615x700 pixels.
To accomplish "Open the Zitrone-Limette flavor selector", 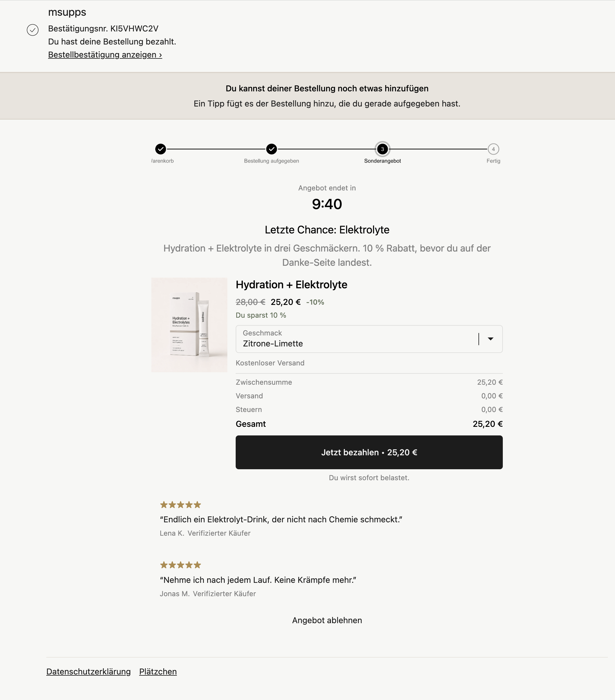I will pos(369,339).
